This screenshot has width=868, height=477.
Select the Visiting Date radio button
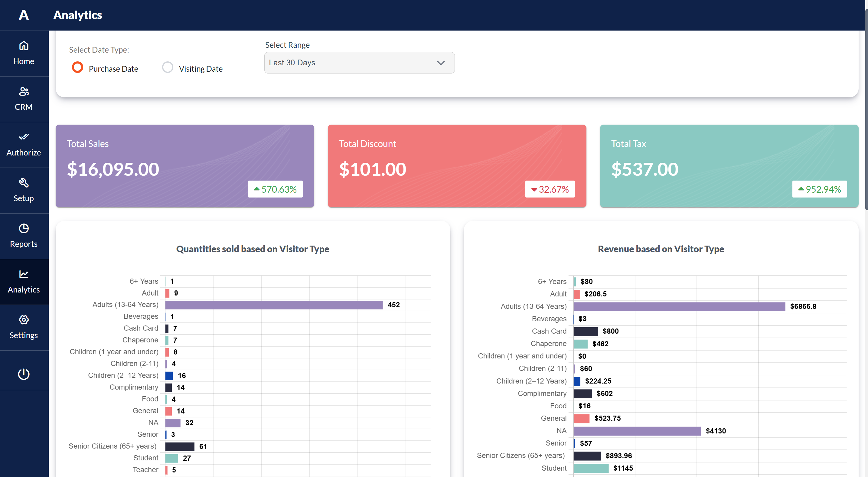pos(168,67)
